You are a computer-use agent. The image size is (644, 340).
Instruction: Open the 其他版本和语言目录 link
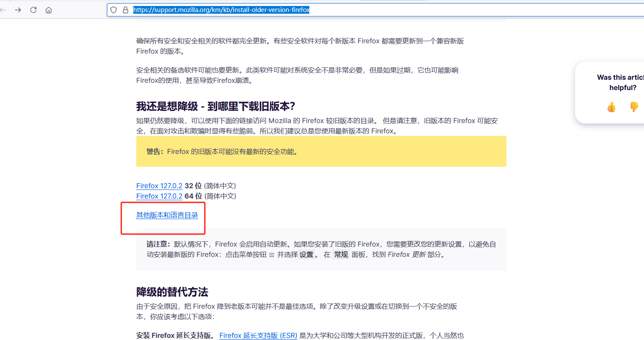point(167,215)
